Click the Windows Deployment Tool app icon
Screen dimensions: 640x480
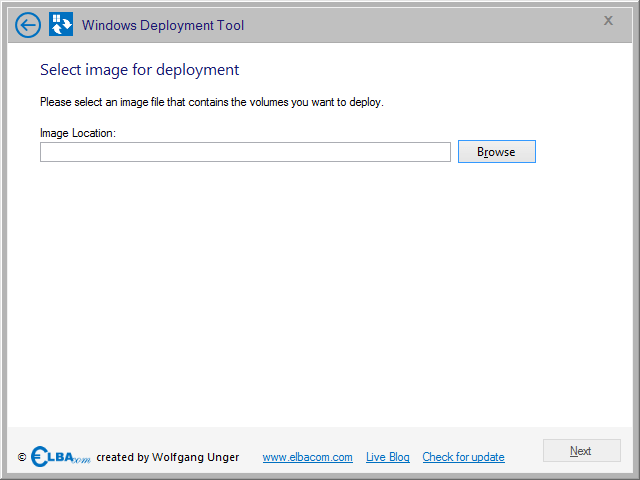click(61, 24)
